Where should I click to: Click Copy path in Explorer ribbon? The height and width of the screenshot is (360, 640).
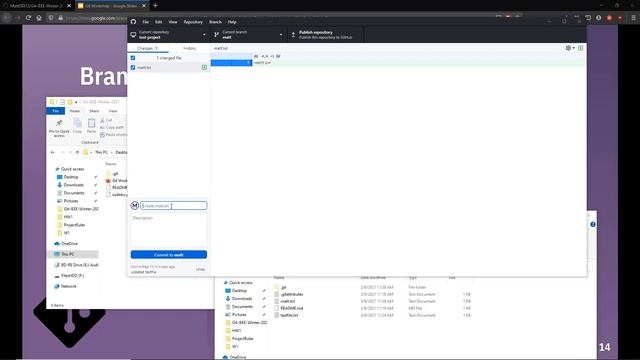112,127
